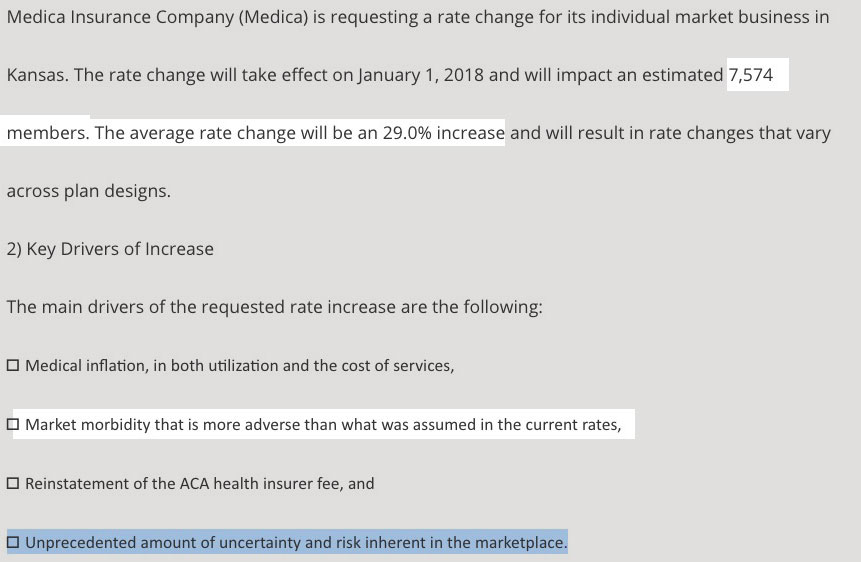Click the highlighted number "7,574"
This screenshot has height=562, width=861.
point(751,75)
